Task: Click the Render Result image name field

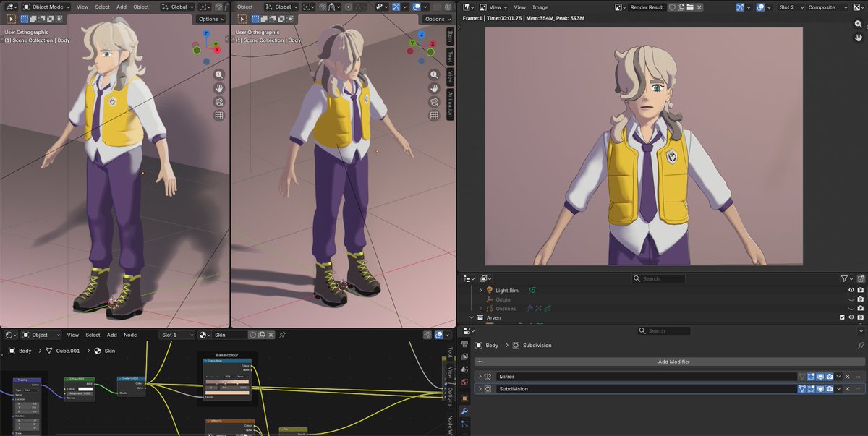Action: point(647,7)
